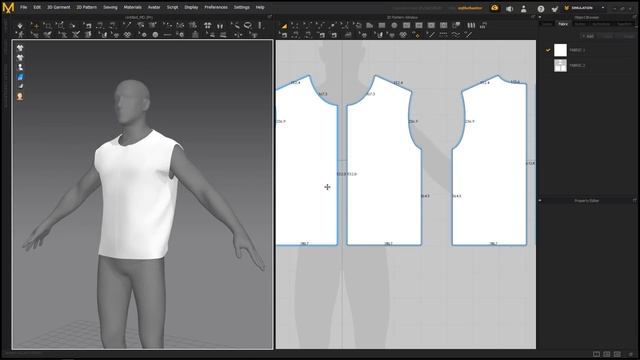Toggle the check mark beside FABRIC 1
This screenshot has width=640, height=360.
548,50
